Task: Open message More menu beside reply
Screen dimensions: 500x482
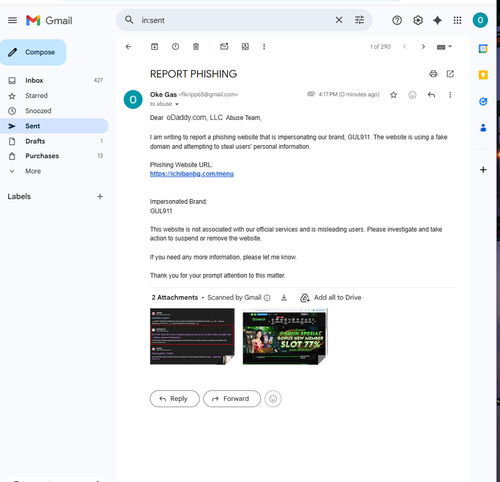Action: click(450, 95)
